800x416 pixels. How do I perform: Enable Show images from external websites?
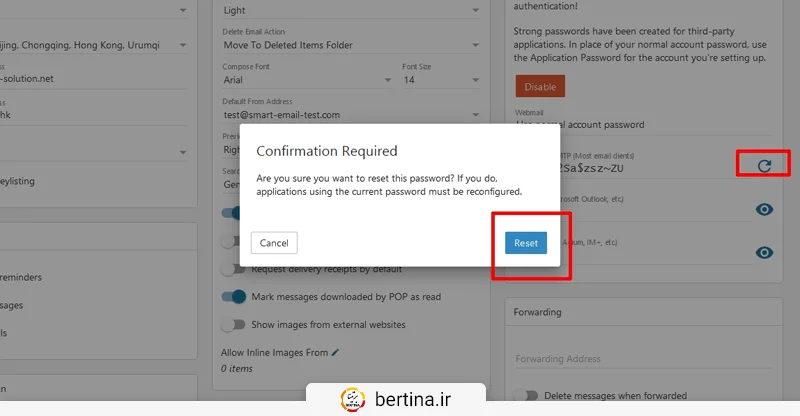pos(234,324)
